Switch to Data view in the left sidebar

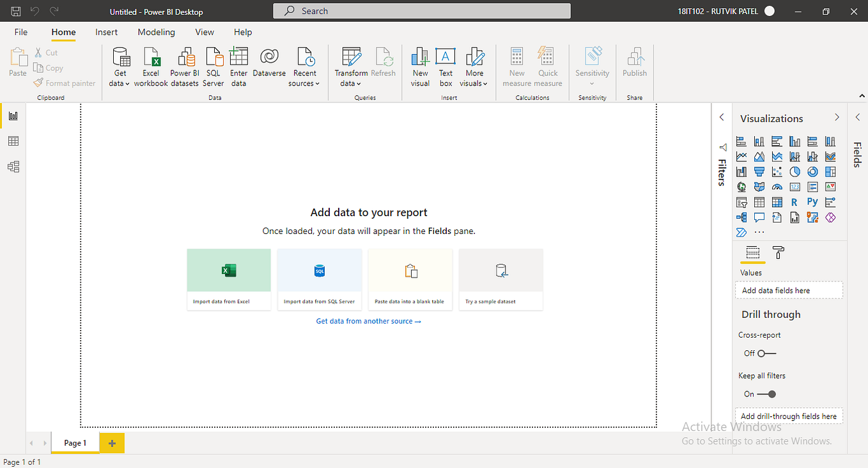(13, 141)
